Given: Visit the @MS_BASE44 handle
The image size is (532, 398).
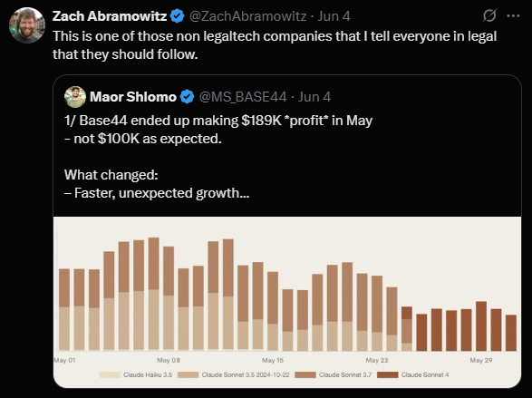Looking at the screenshot, I should pos(243,97).
